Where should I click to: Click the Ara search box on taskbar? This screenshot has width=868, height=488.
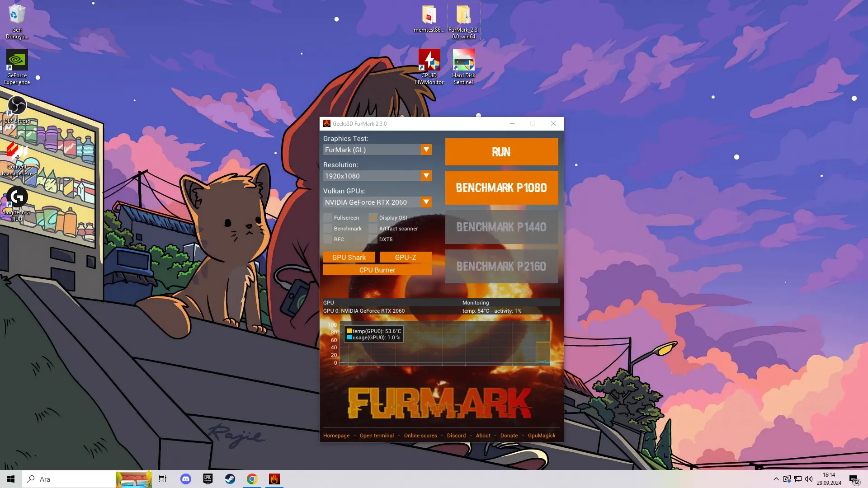tap(69, 479)
